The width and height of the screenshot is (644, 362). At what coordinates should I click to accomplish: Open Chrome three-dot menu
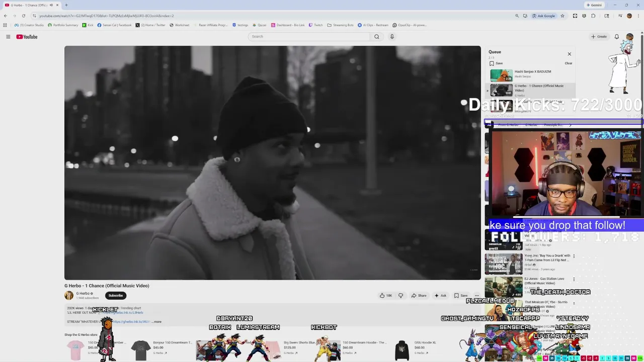coord(638,16)
